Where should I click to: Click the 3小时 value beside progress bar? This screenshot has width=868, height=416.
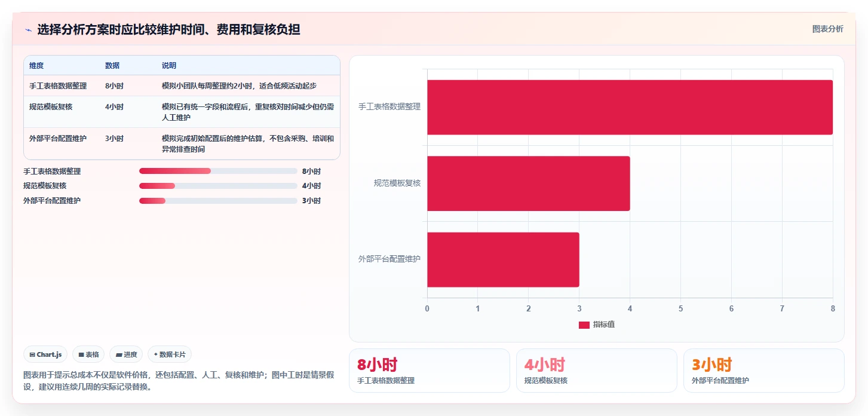311,201
